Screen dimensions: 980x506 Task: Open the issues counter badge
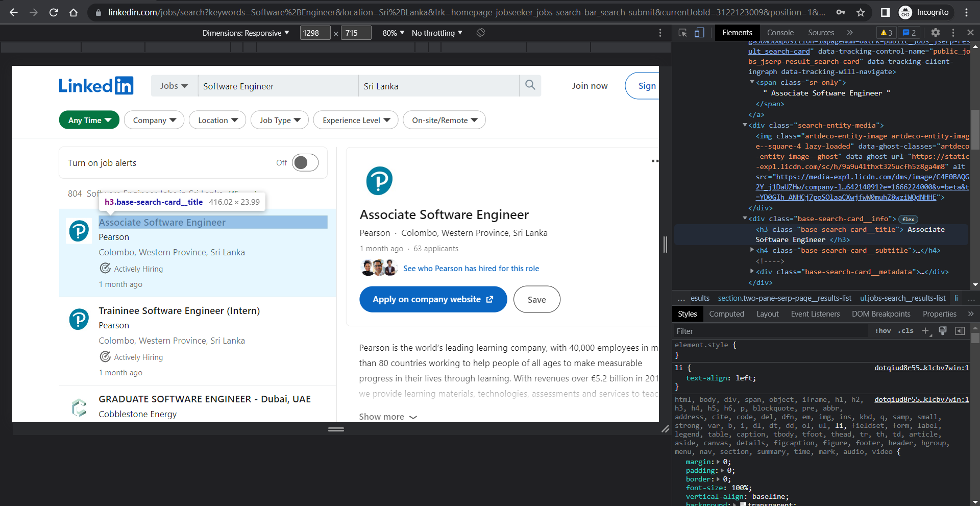(x=908, y=32)
